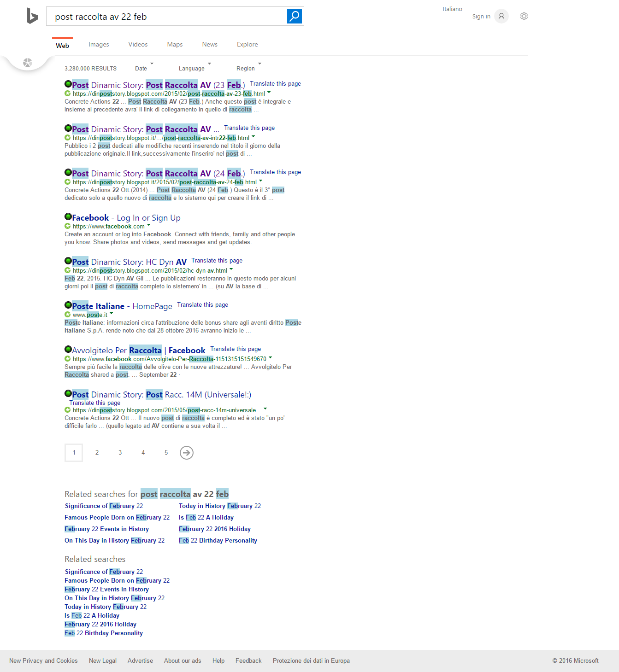This screenshot has width=619, height=672.
Task: Open New Privacy and Cookies footer link
Action: (x=43, y=660)
